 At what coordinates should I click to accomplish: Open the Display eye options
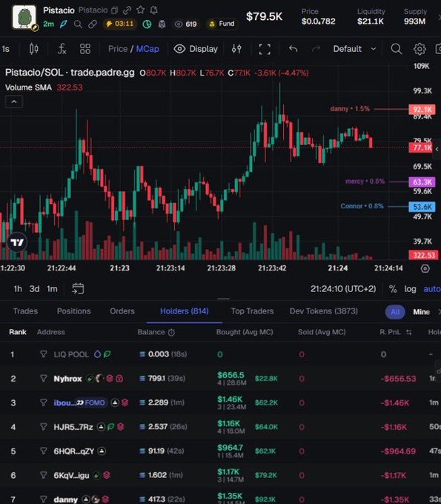[x=196, y=49]
